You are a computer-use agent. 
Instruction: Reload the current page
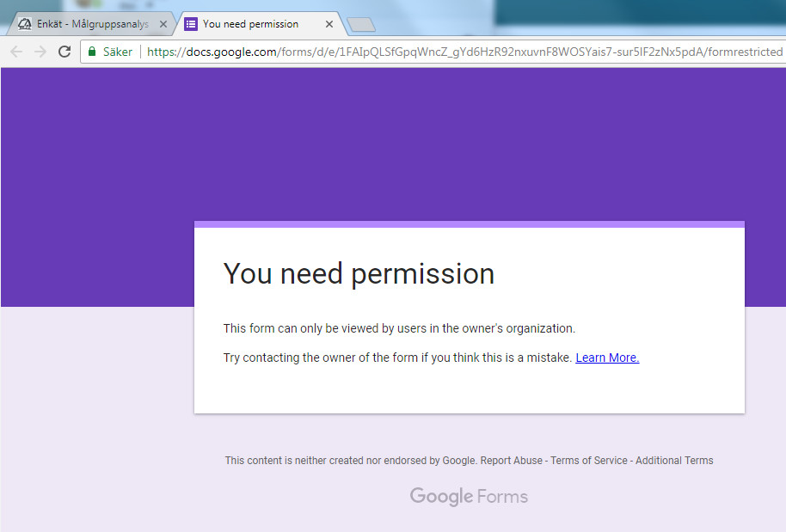pos(64,52)
